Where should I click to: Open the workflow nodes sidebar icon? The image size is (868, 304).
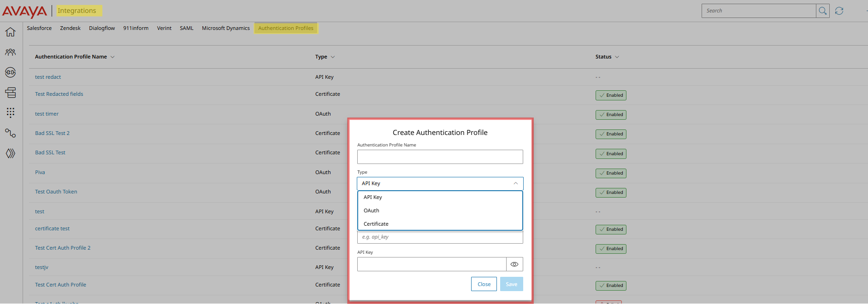pyautogui.click(x=10, y=133)
